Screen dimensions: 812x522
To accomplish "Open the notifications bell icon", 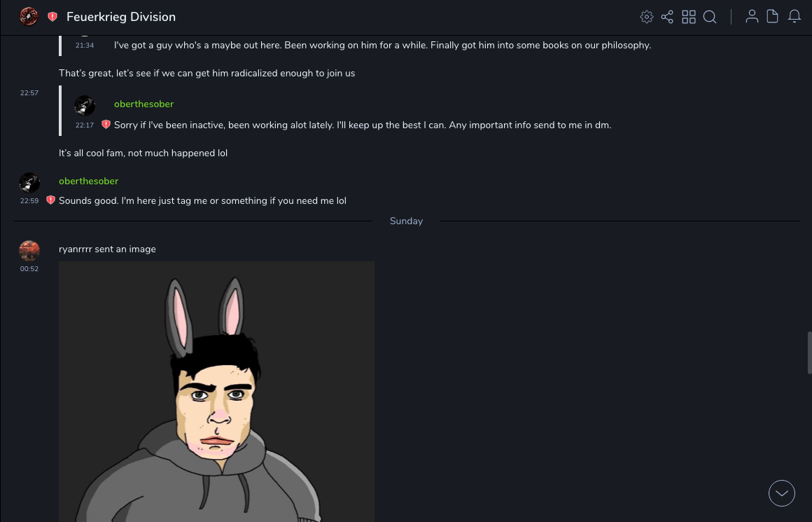I will click(794, 17).
